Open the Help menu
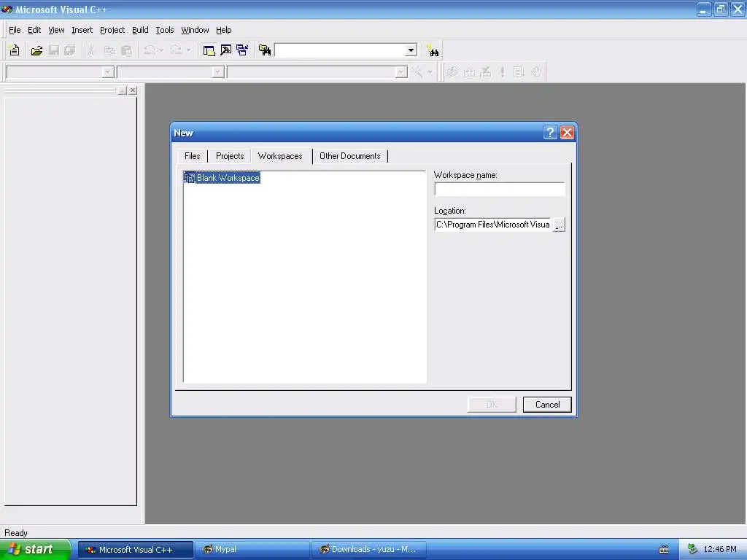The height and width of the screenshot is (560, 747). tap(223, 30)
